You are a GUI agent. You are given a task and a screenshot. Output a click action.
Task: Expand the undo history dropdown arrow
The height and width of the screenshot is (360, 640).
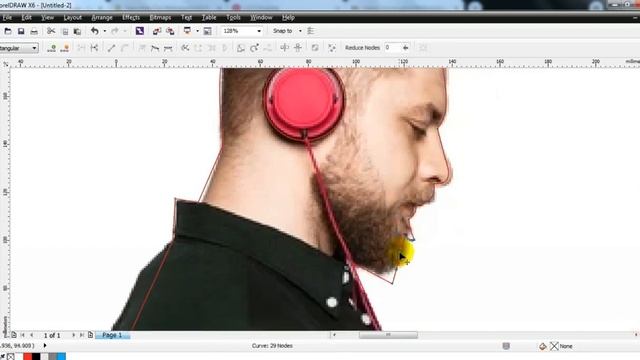[104, 31]
